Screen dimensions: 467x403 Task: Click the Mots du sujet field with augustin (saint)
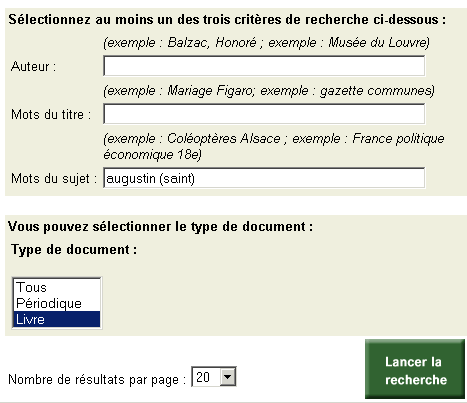[x=264, y=178]
